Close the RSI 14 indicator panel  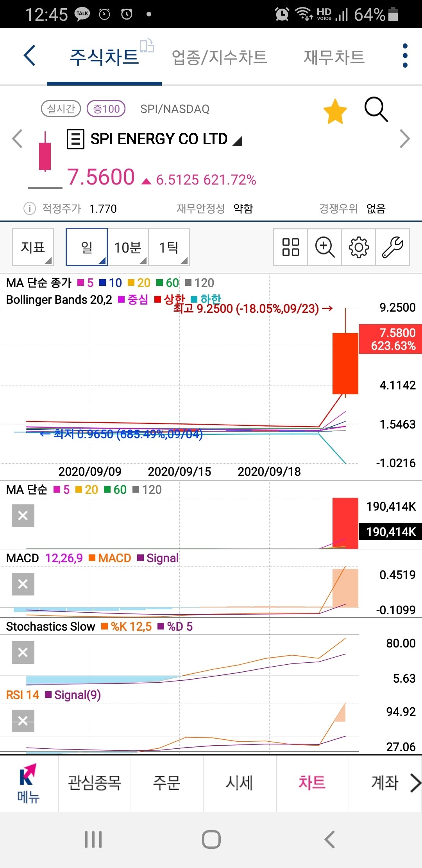pyautogui.click(x=23, y=721)
